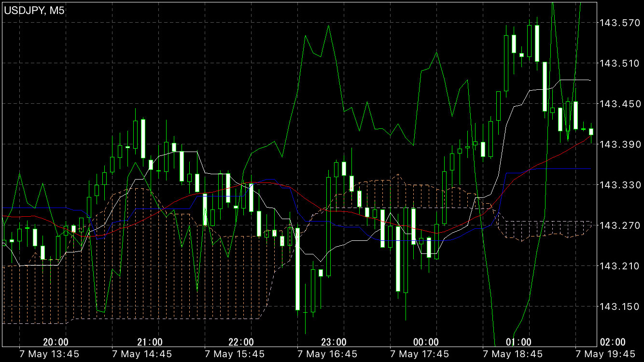Image resolution: width=644 pixels, height=362 pixels.
Task: Click the 01:00 time label
Action: (518, 342)
